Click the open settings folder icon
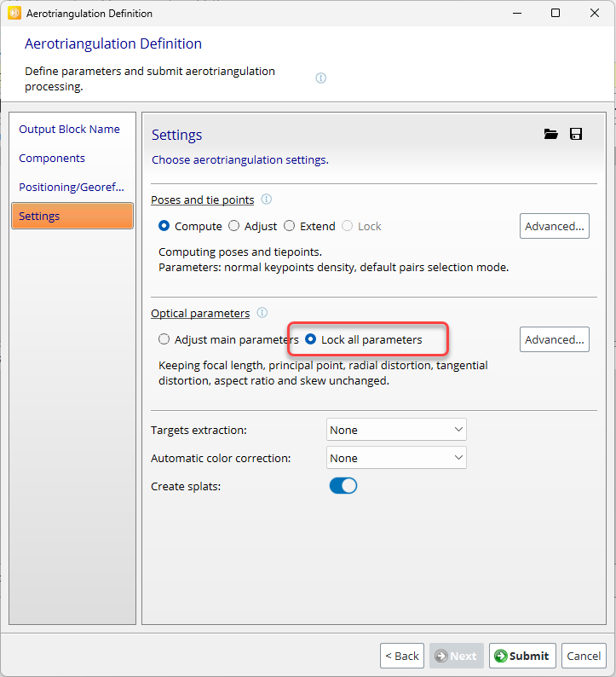 (x=550, y=135)
